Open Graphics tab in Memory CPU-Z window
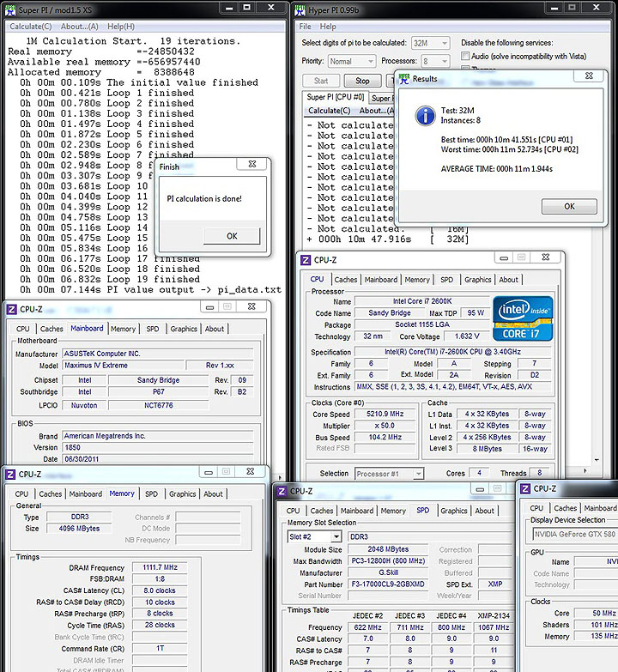 (x=182, y=493)
